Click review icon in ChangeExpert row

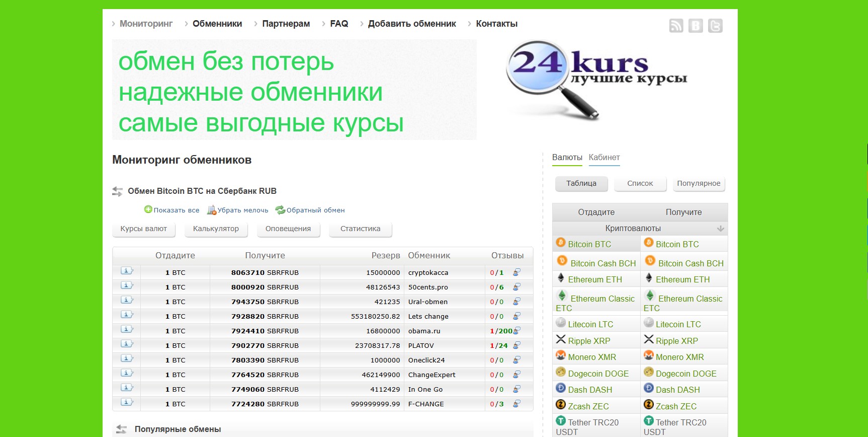pyautogui.click(x=516, y=374)
